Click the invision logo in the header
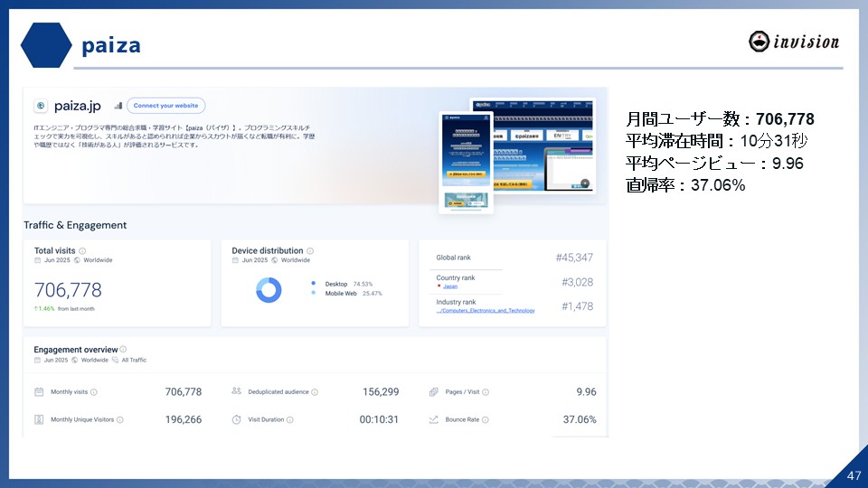This screenshot has height=488, width=868. pyautogui.click(x=794, y=42)
